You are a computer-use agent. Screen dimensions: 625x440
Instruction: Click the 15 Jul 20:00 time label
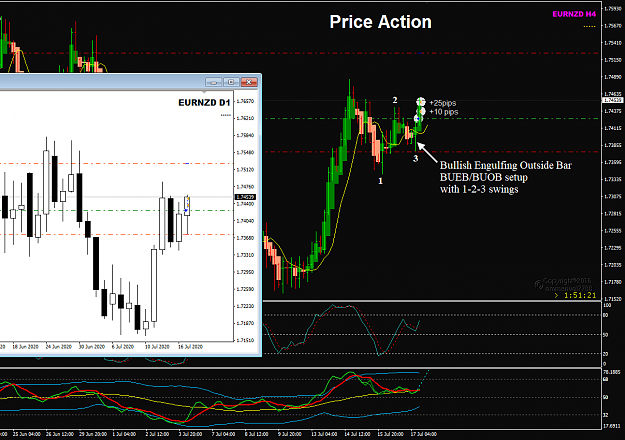tap(390, 434)
